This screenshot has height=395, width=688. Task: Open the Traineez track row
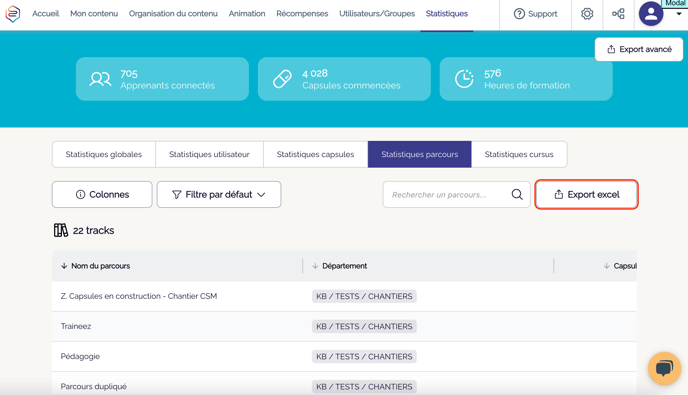[344, 327]
